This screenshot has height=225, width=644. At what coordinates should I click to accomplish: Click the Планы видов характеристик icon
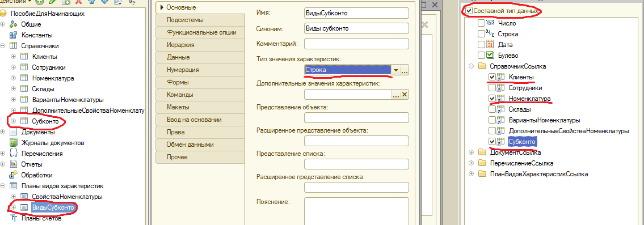point(13,186)
